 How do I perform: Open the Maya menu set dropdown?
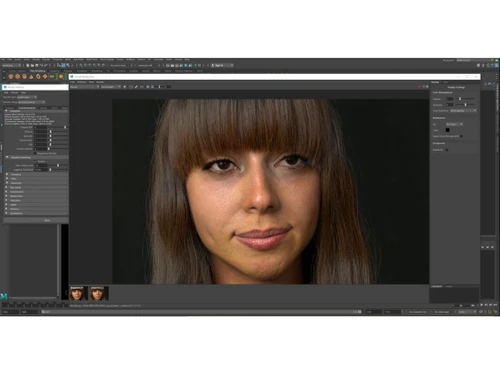pyautogui.click(x=11, y=65)
